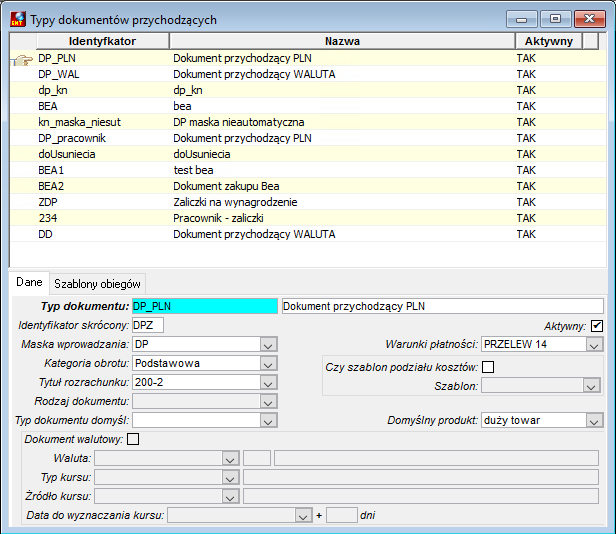Open the Domyślny produkt dropdown
Viewport: 616px width, 534px height.
click(594, 420)
